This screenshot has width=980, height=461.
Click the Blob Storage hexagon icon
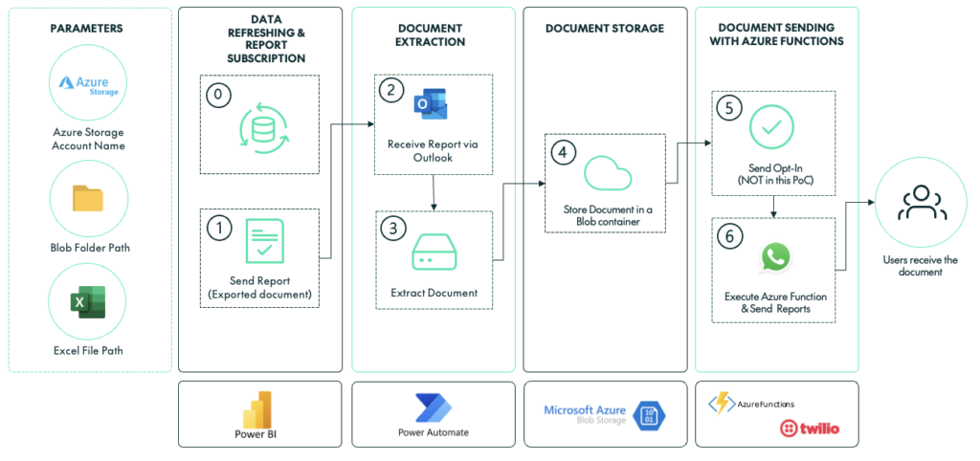(650, 415)
